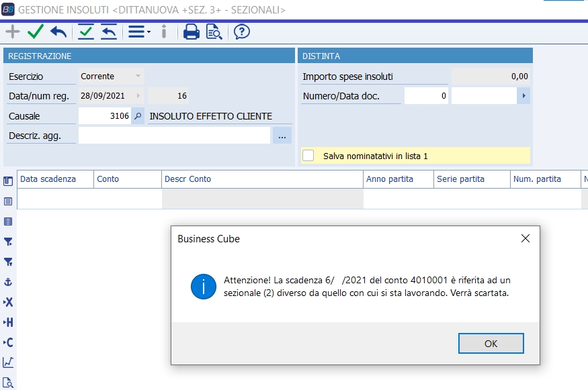Click the print preview document icon
This screenshot has width=588, height=390.
pyautogui.click(x=214, y=32)
